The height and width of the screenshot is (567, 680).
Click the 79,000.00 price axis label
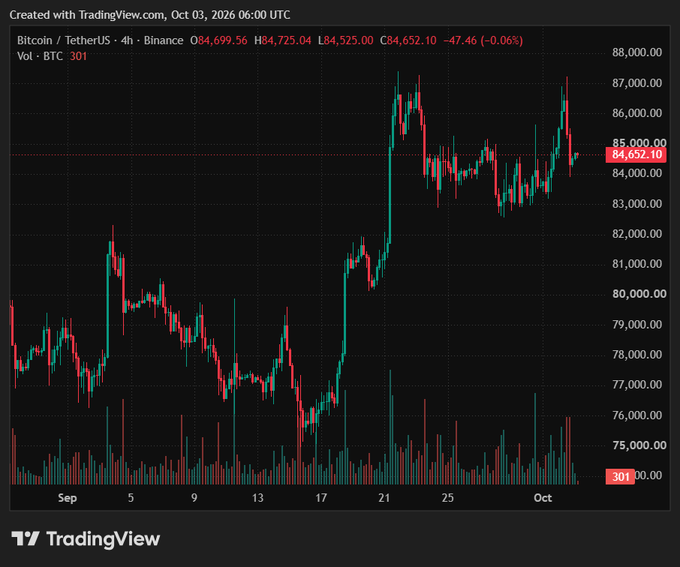[637, 324]
